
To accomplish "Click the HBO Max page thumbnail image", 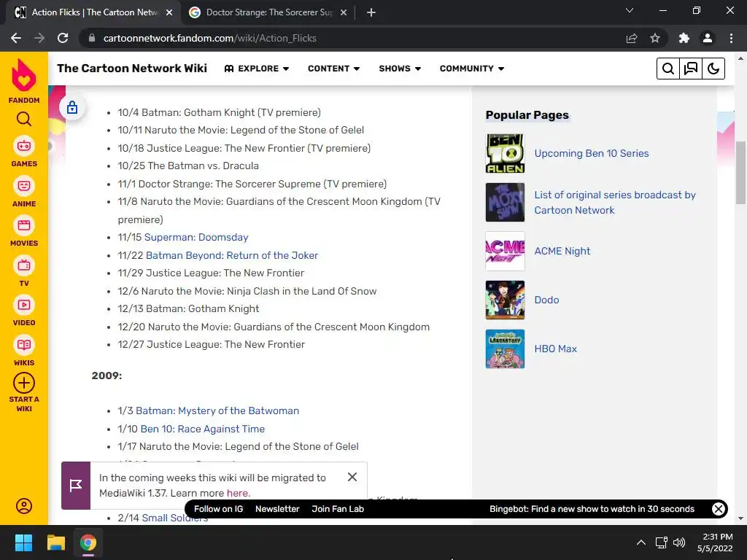I will 505,349.
